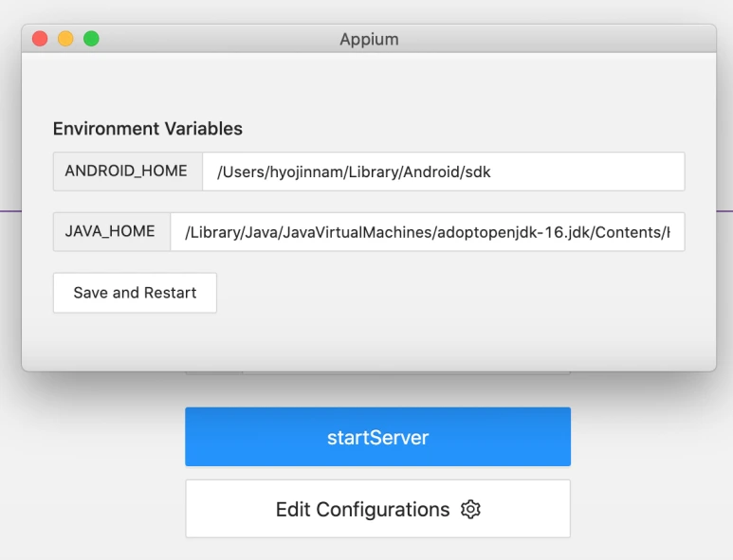Click the gear icon in Edit Configurations
The height and width of the screenshot is (560, 733).
click(x=470, y=509)
